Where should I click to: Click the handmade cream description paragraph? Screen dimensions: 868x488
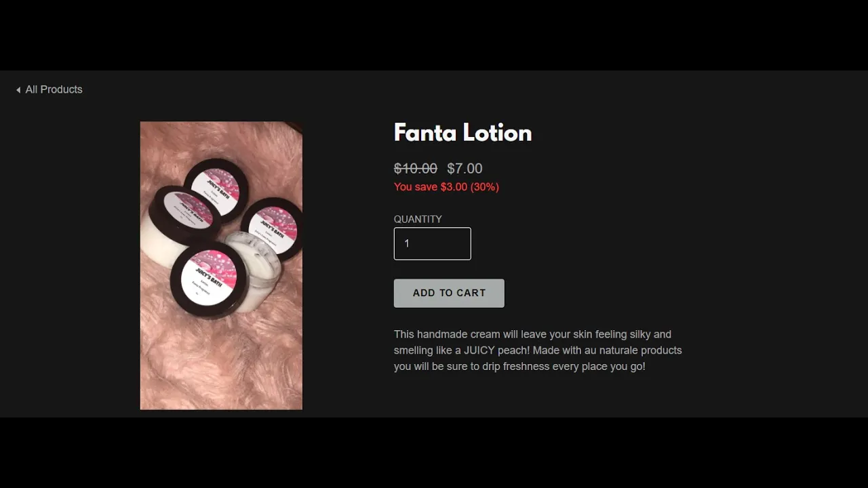[x=538, y=350]
